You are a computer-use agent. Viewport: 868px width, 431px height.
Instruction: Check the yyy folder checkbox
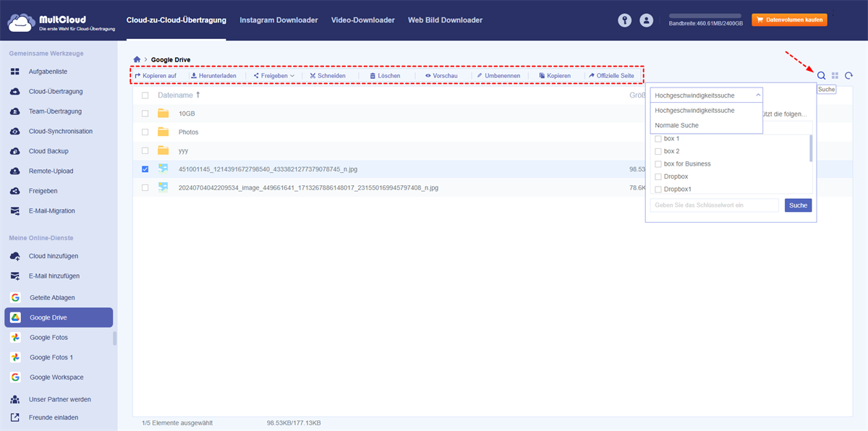(x=145, y=150)
